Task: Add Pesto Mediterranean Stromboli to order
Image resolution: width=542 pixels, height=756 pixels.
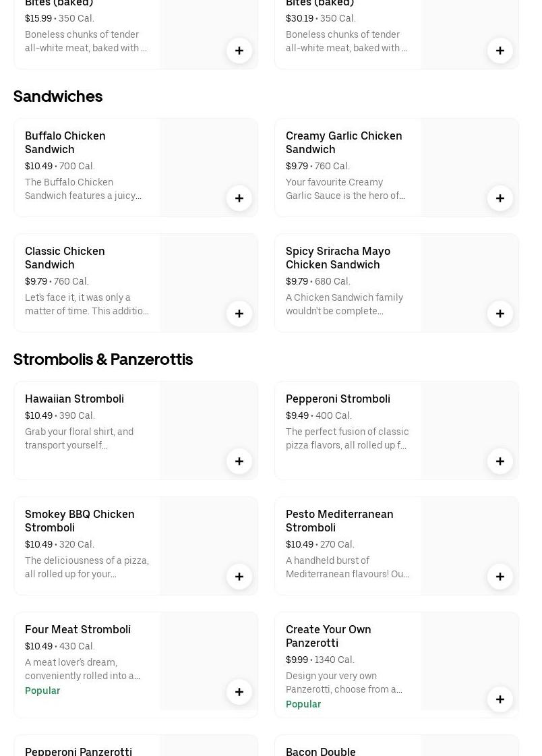Action: click(500, 577)
